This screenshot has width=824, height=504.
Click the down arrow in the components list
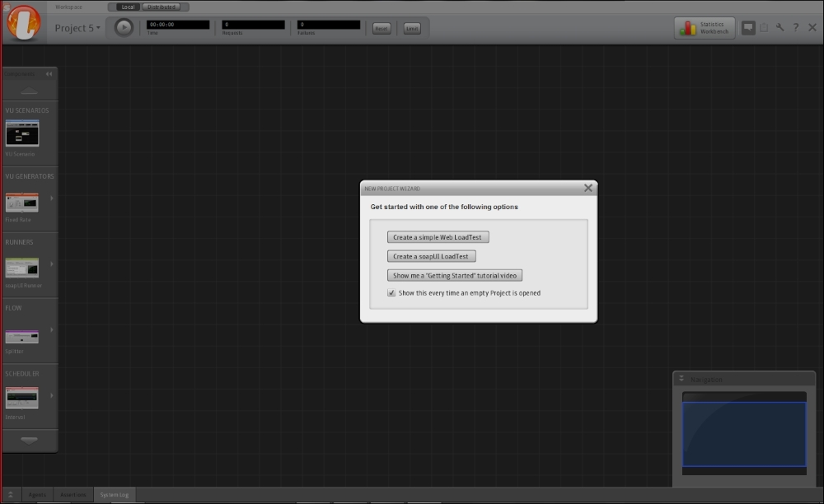tap(29, 440)
